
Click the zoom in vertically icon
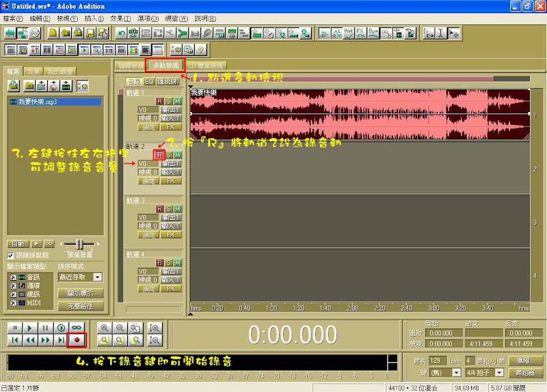point(155,327)
